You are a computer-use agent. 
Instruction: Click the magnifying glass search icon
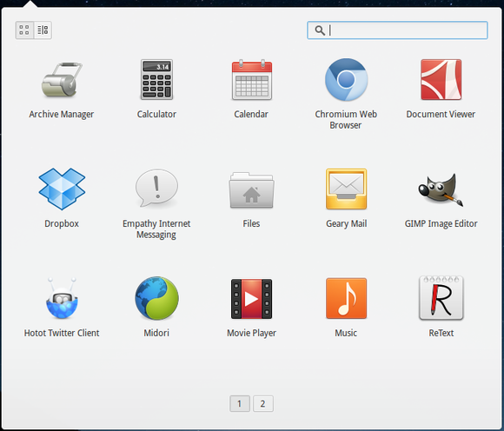[x=320, y=30]
